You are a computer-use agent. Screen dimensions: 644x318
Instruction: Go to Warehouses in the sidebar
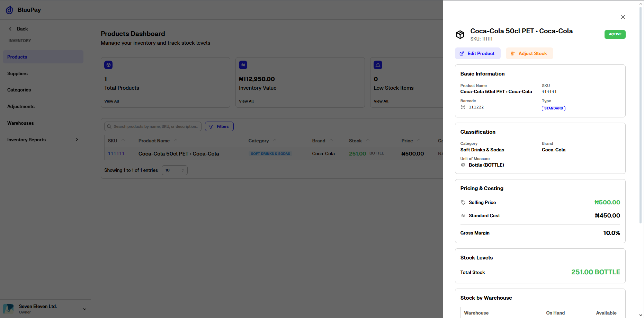(x=20, y=123)
